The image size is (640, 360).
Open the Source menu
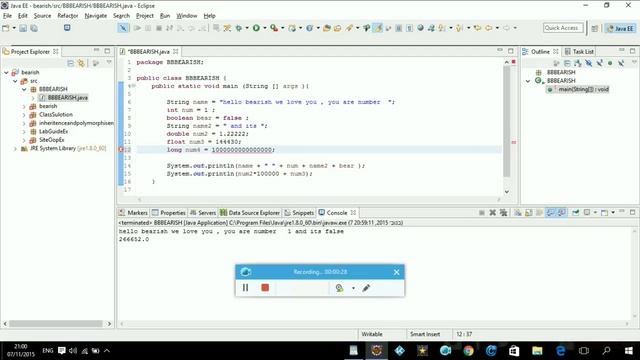[42, 16]
